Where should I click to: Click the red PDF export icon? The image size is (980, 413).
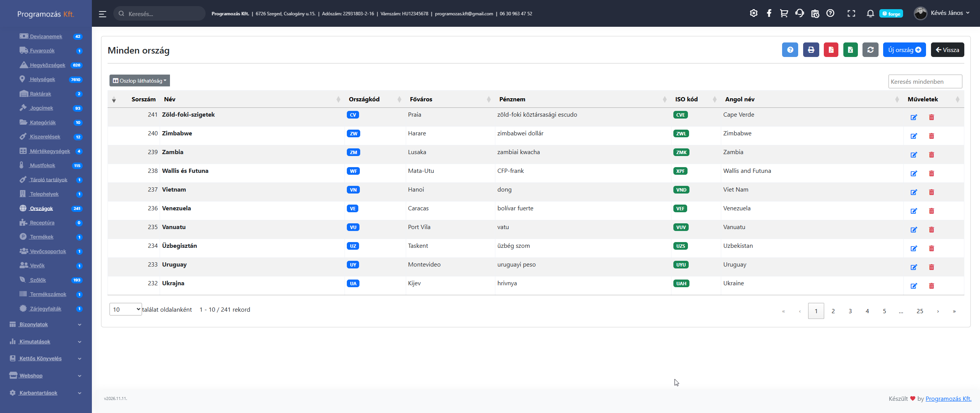coord(831,50)
